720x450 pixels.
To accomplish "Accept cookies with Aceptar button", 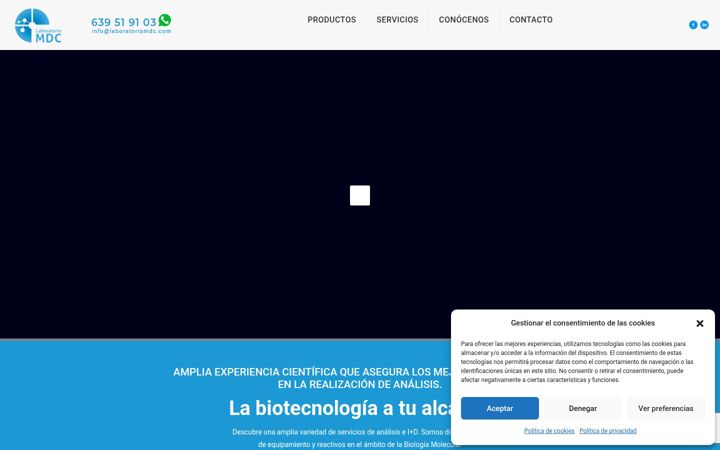I will [500, 408].
